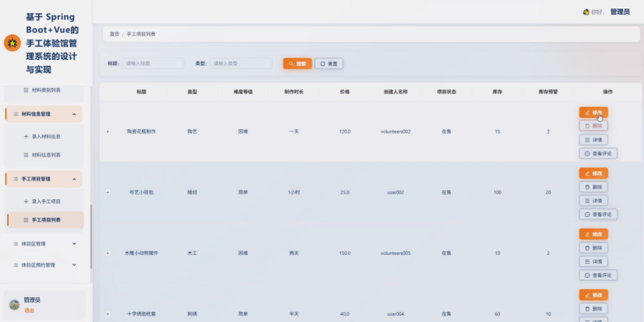The image size is (644, 322).
Task: Click 修改 for 布艺小钱包
Action: 593,173
